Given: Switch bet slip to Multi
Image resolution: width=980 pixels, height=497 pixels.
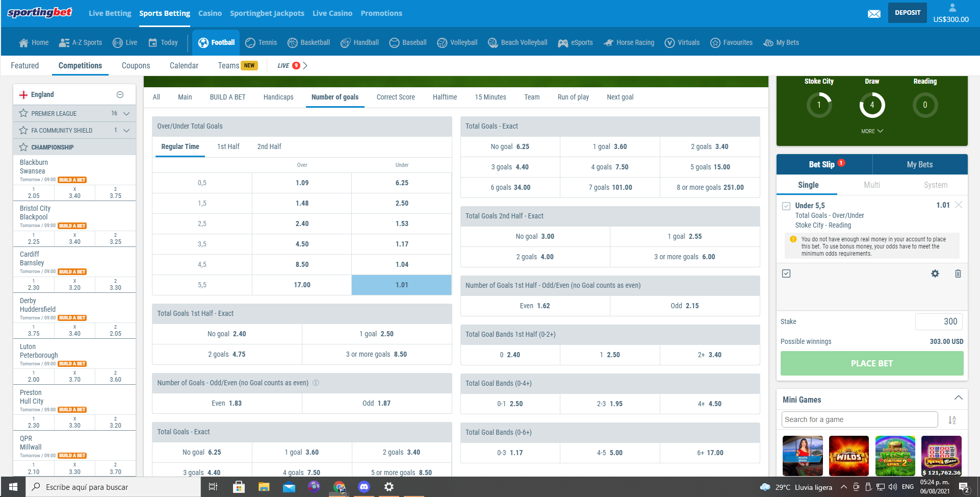Looking at the screenshot, I should click(872, 185).
